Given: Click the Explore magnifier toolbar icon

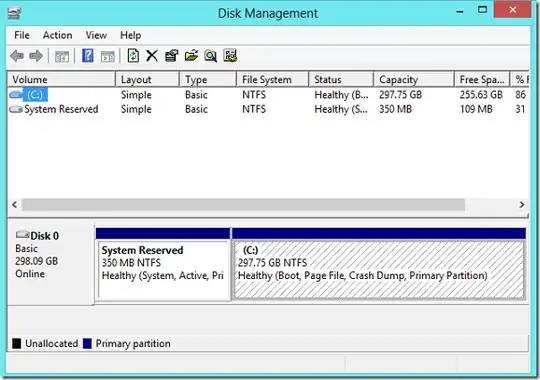Looking at the screenshot, I should (x=210, y=55).
